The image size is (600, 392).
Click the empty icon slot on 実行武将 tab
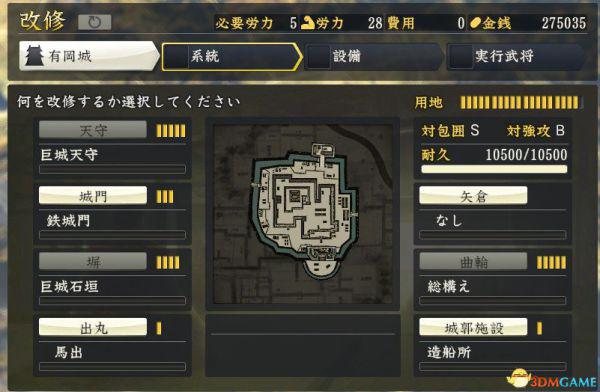pyautogui.click(x=461, y=57)
